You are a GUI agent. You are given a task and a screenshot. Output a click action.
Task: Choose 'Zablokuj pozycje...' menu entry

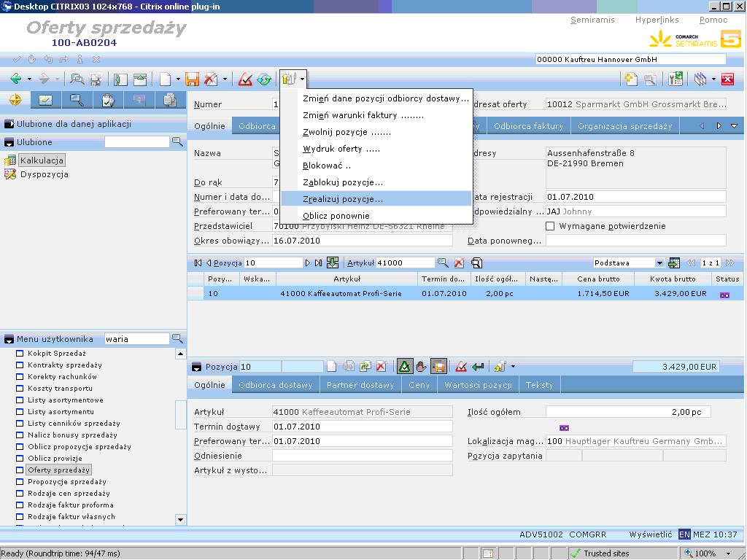point(343,182)
